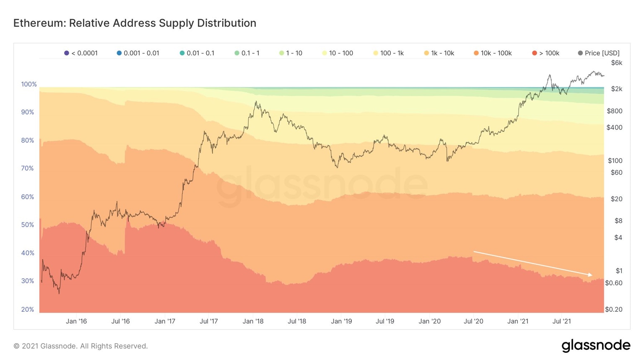Click the purple dot beside "< 0.0001"
This screenshot has height=362, width=644.
[x=66, y=53]
